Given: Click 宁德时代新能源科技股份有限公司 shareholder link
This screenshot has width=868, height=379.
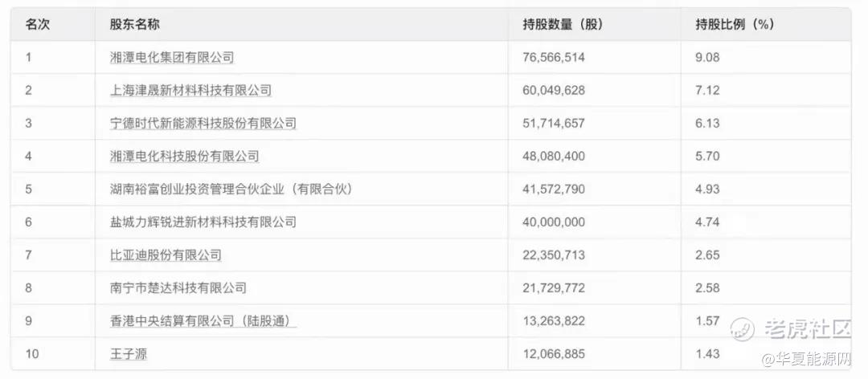Looking at the screenshot, I should click(x=203, y=123).
